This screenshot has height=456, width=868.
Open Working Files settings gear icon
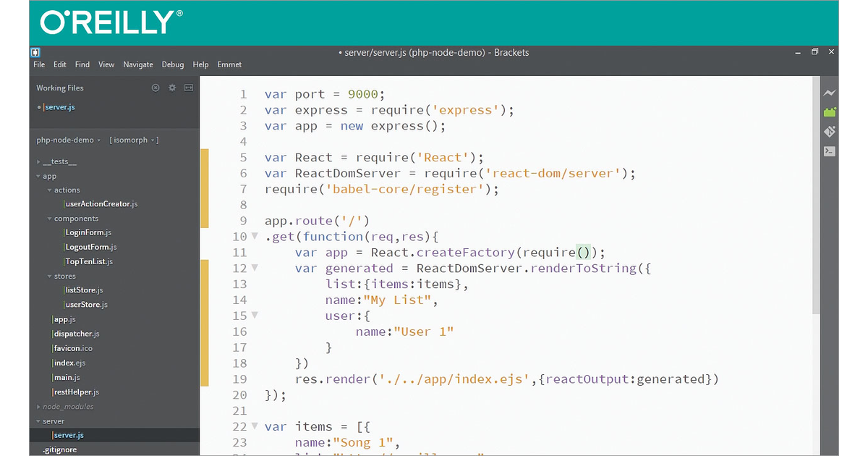coord(172,88)
